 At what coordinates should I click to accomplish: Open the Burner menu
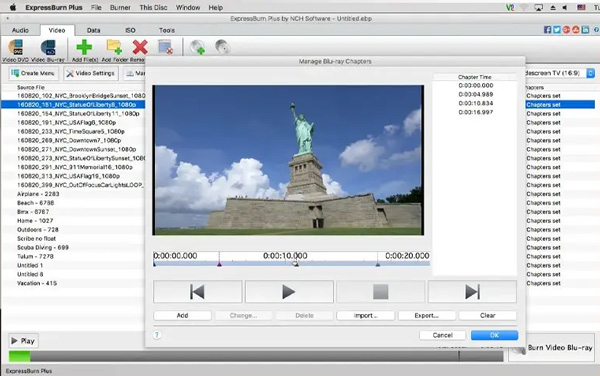120,7
